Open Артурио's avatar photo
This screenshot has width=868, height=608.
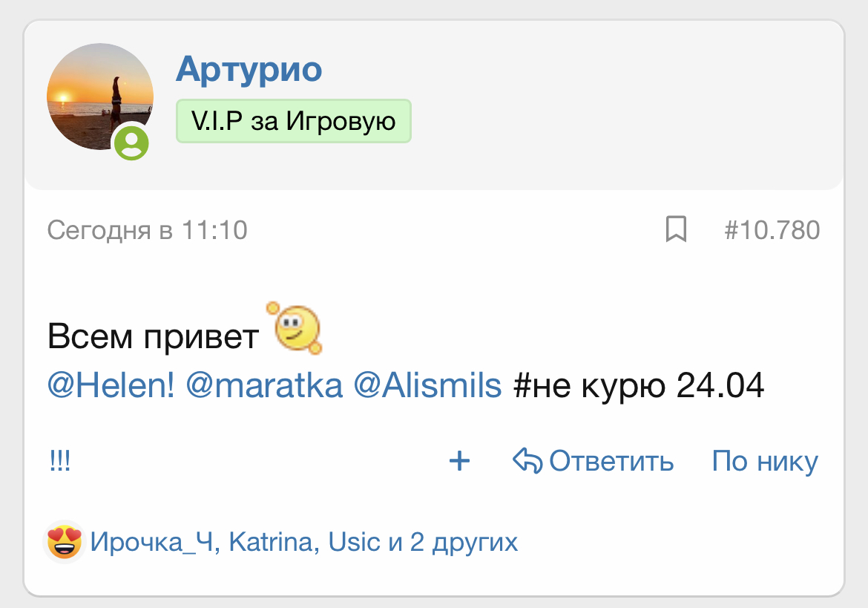(x=99, y=95)
